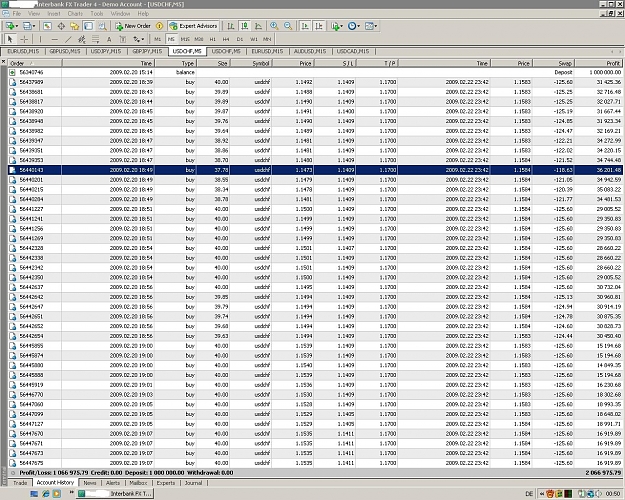Select the Equidistant Channel tool
This screenshot has height=500, width=625.
(x=82, y=39)
